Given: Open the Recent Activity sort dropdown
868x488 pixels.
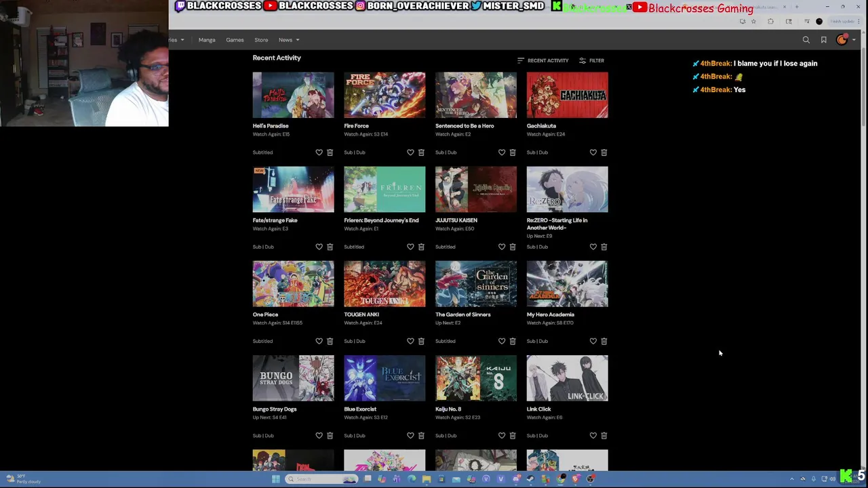Looking at the screenshot, I should tap(542, 60).
